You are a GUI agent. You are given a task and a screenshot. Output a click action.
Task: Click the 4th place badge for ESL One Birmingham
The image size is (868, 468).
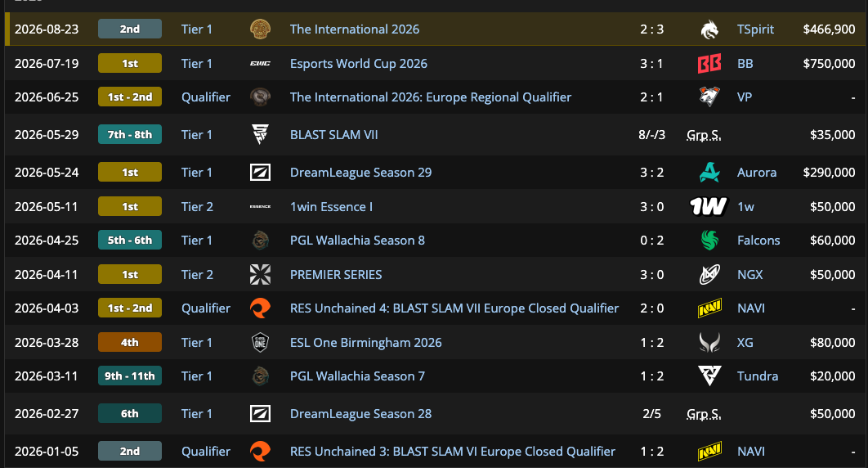pos(129,342)
